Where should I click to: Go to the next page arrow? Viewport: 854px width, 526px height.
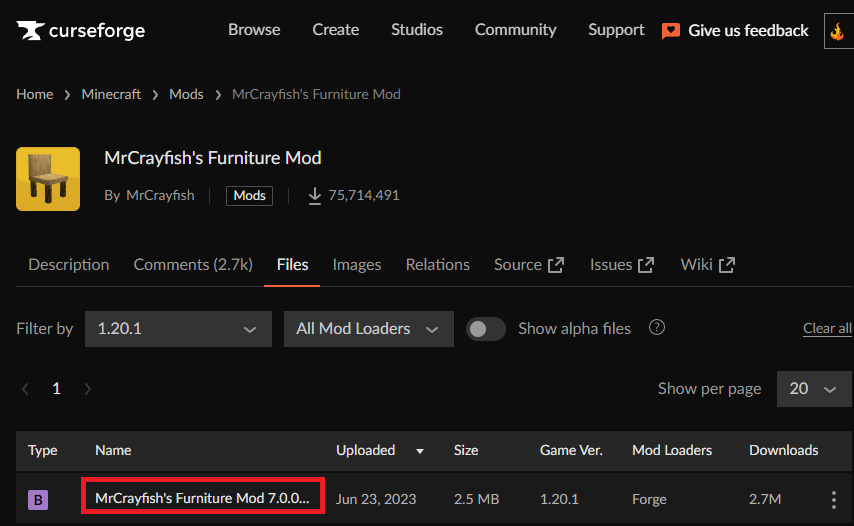88,389
